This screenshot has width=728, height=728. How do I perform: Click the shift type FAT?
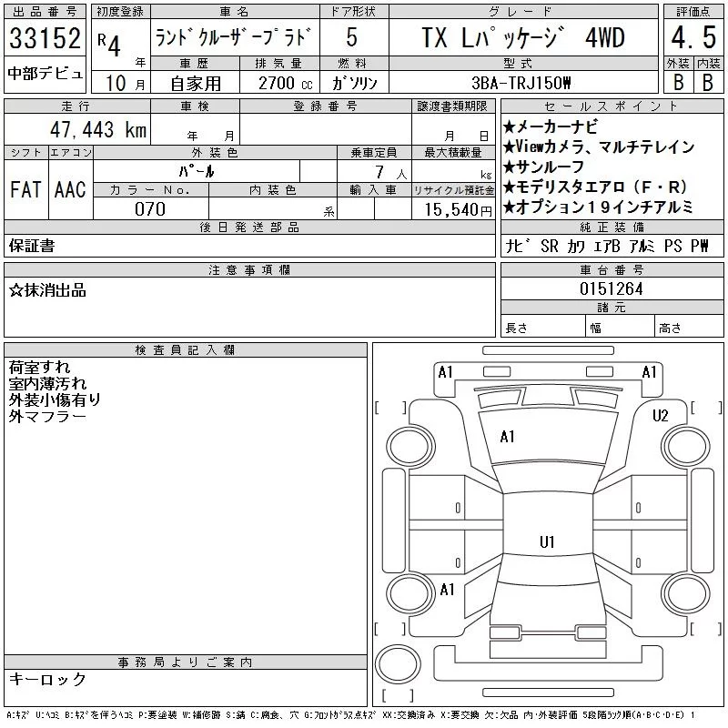pos(26,190)
